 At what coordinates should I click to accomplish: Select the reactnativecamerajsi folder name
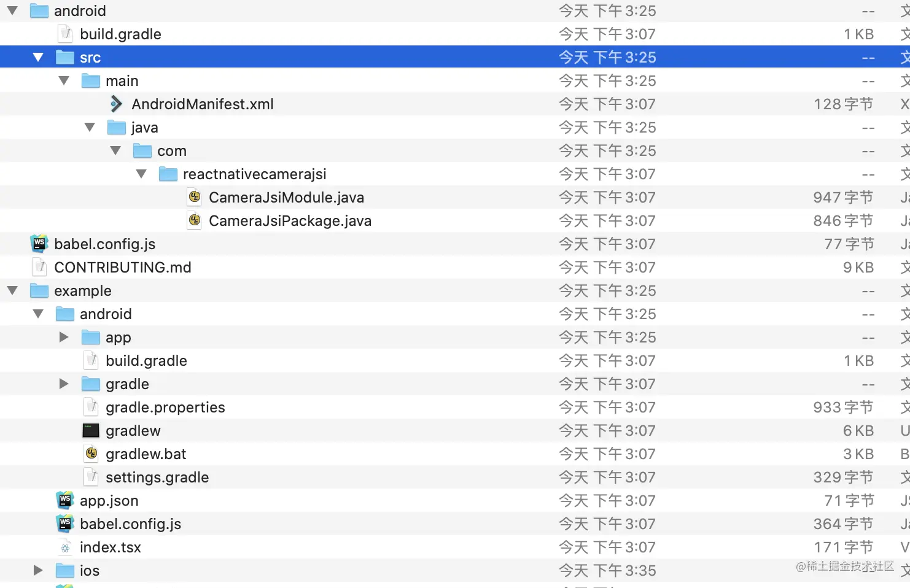pyautogui.click(x=255, y=174)
